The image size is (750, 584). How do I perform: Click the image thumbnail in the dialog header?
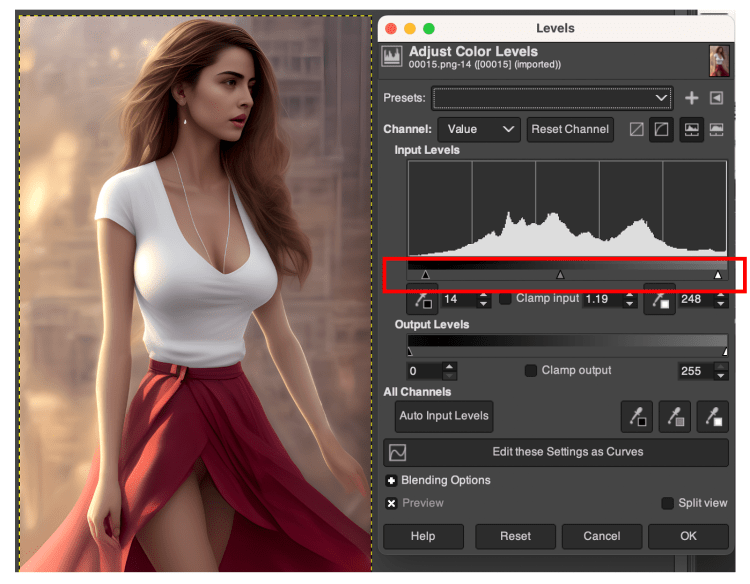pos(719,61)
